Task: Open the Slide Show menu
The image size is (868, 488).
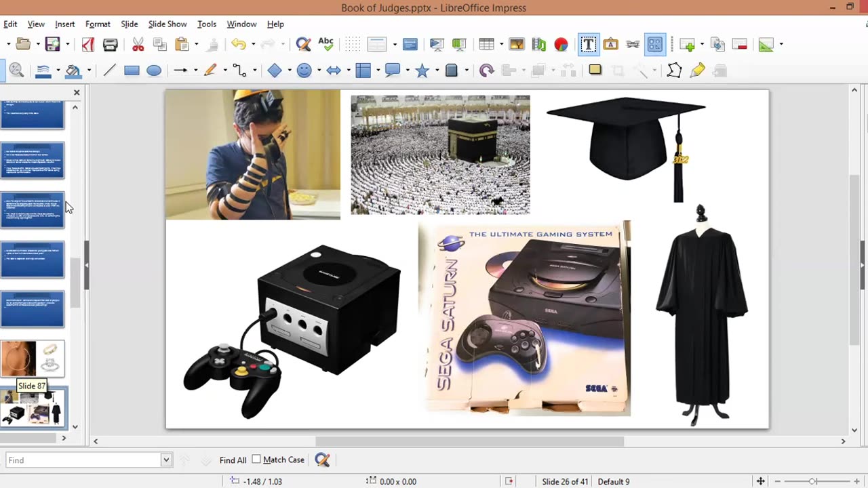Action: pyautogui.click(x=167, y=24)
